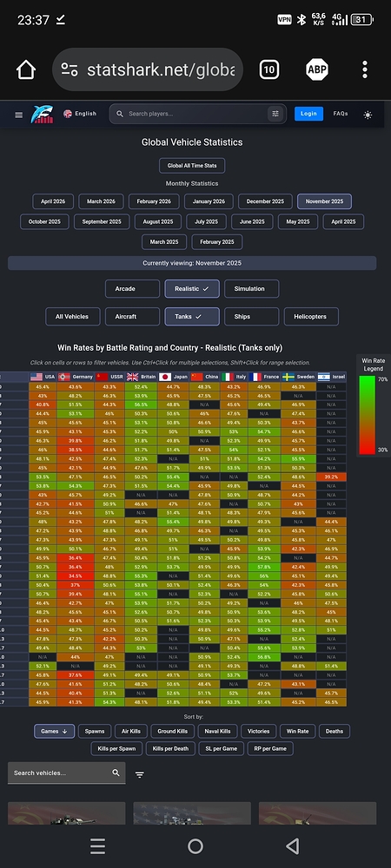Tap Android recent apps button
Screen dimensions: 391x868
click(97, 845)
